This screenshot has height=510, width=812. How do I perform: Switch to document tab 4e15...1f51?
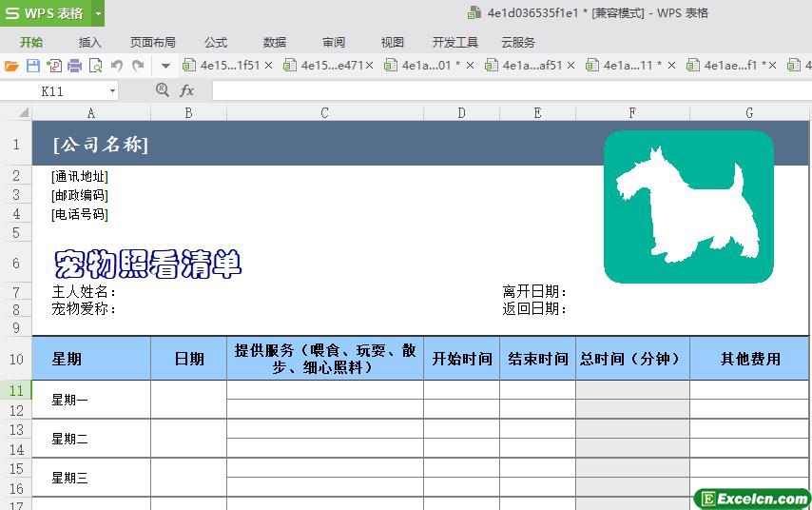(x=222, y=66)
